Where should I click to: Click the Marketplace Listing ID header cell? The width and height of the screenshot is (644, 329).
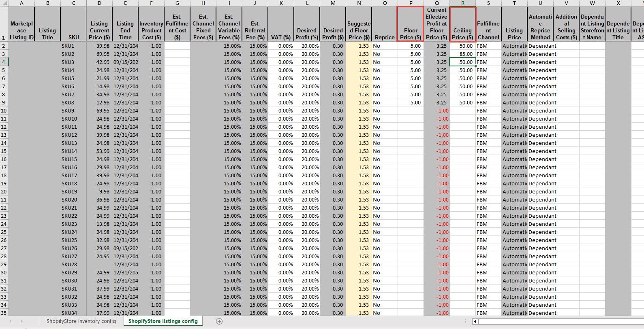[x=21, y=24]
